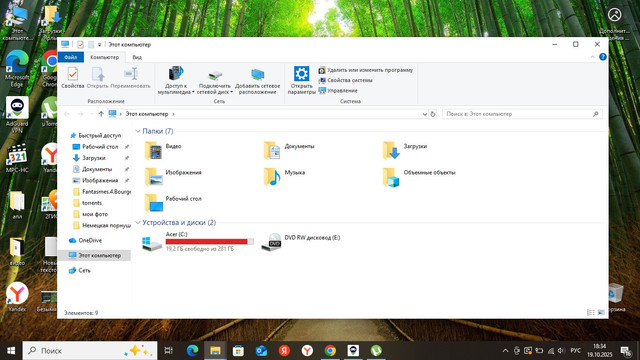Select Загрузки folder in main pane
Image resolution: width=640 pixels, height=360 pixels.
[405, 150]
